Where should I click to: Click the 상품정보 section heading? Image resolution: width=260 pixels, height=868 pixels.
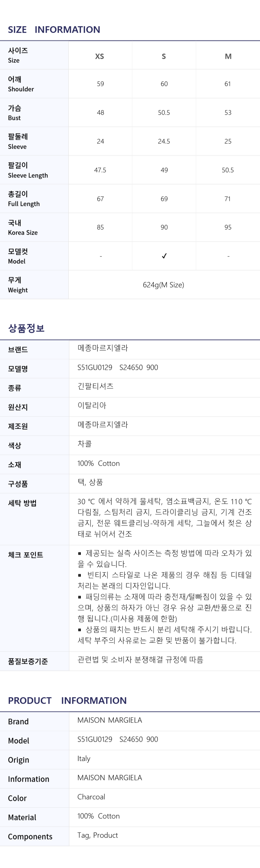coord(26,328)
